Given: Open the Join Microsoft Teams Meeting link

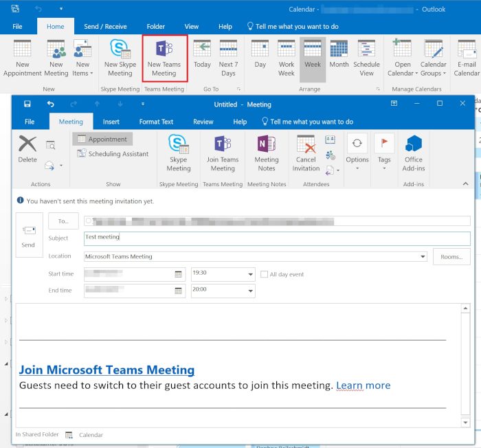Looking at the screenshot, I should coord(107,370).
